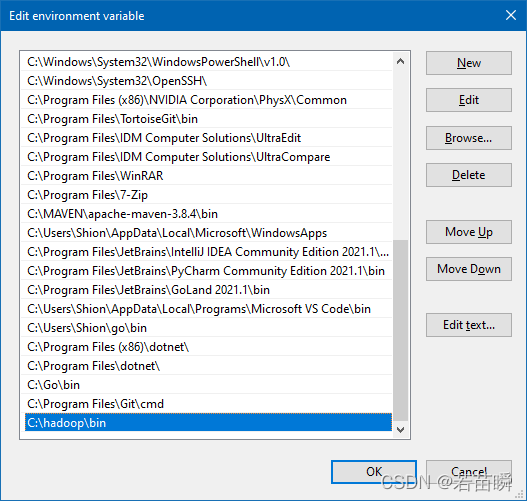Select the PyCharm Community Edition path
The height and width of the screenshot is (501, 527).
pyautogui.click(x=207, y=271)
